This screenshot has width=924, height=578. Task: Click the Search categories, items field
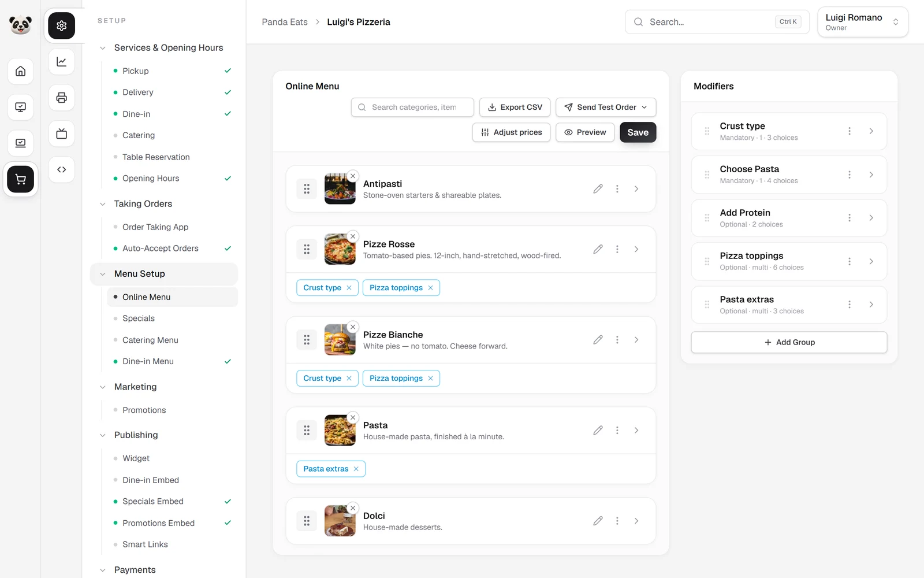click(x=412, y=108)
